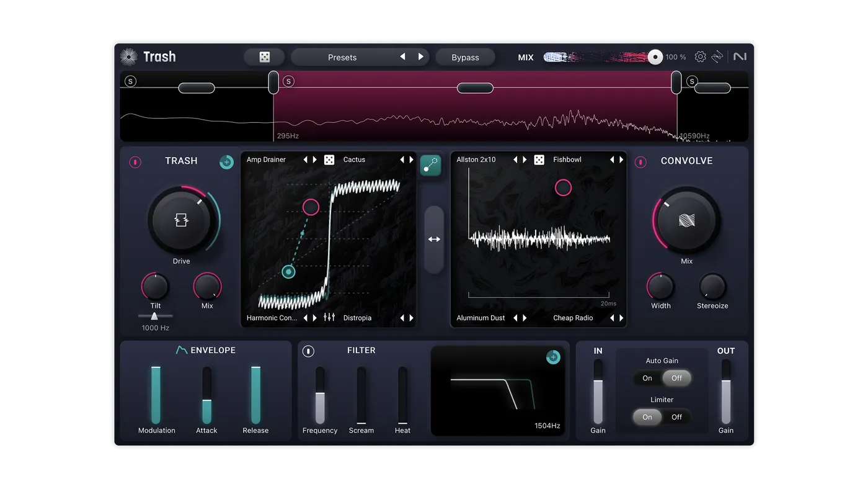Image resolution: width=868 pixels, height=489 pixels.
Task: Click the Stereoize knob
Action: pos(712,287)
